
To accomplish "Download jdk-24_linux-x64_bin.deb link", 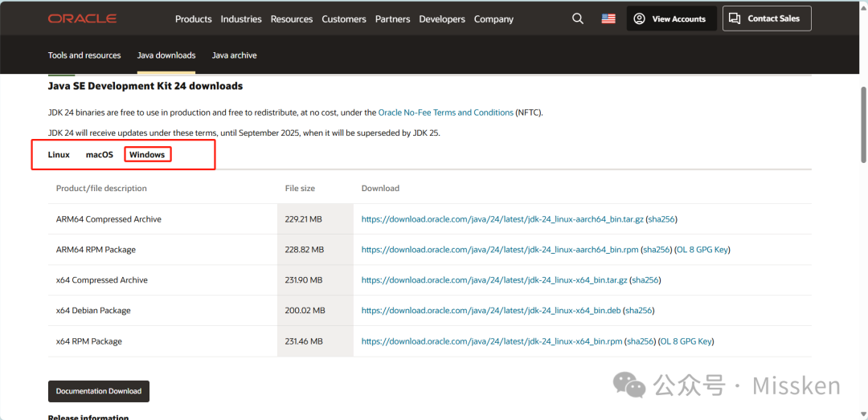I will pyautogui.click(x=490, y=311).
